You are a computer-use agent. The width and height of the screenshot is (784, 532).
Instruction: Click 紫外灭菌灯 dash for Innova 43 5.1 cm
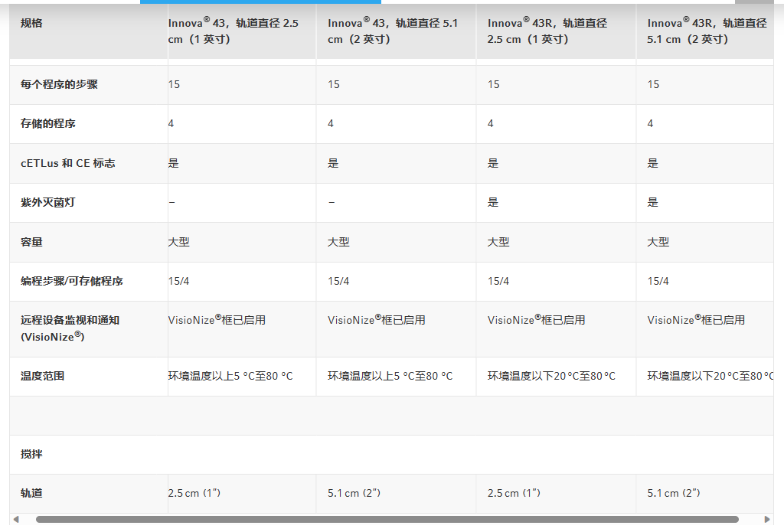[x=331, y=203]
